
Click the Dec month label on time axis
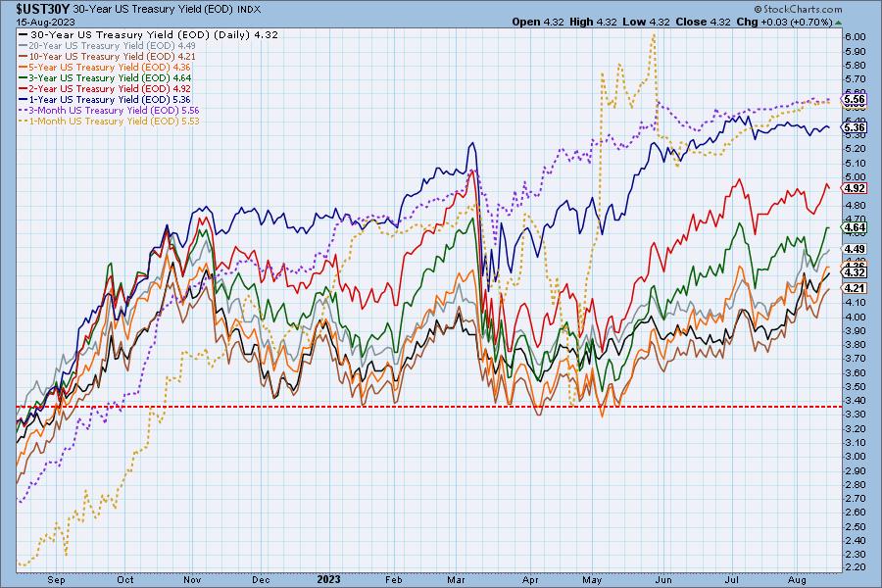coord(261,579)
